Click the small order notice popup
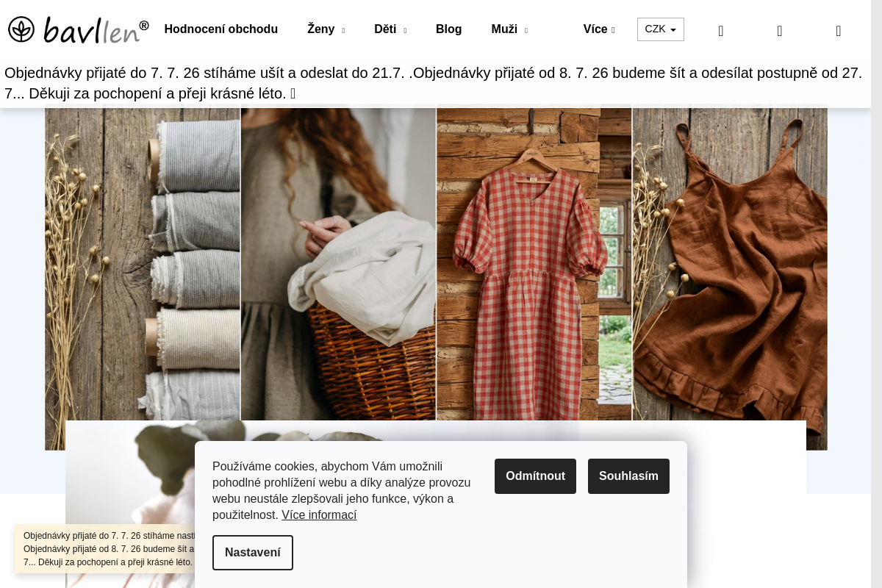The height and width of the screenshot is (588, 882). click(105, 549)
